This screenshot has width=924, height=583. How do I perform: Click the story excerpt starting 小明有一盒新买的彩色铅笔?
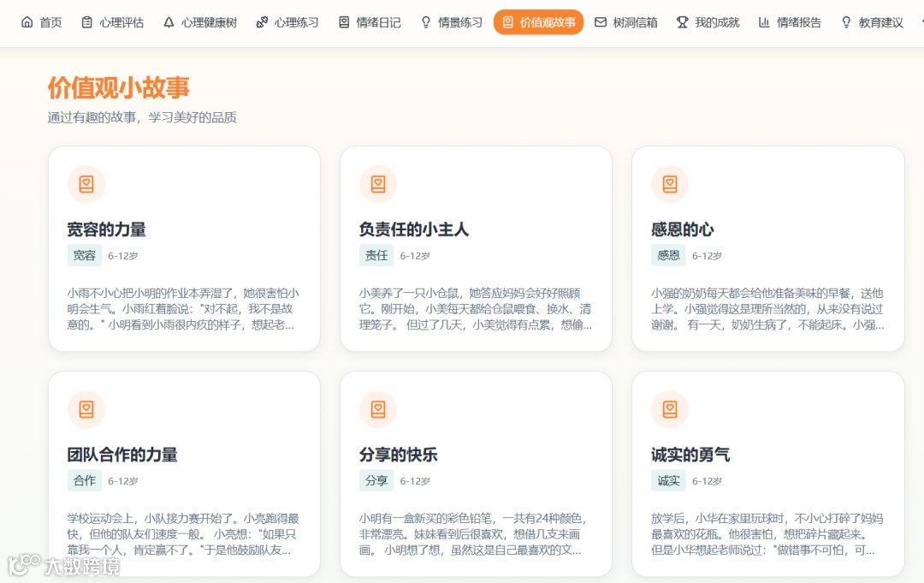474,534
